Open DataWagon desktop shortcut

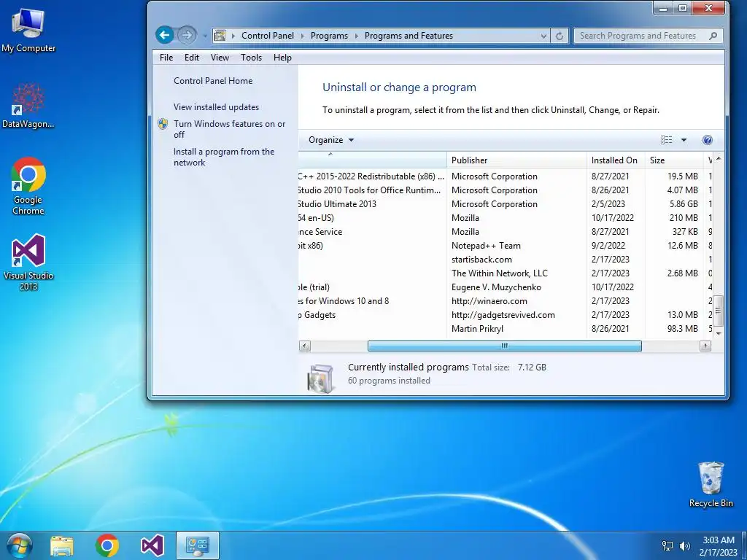pos(28,106)
